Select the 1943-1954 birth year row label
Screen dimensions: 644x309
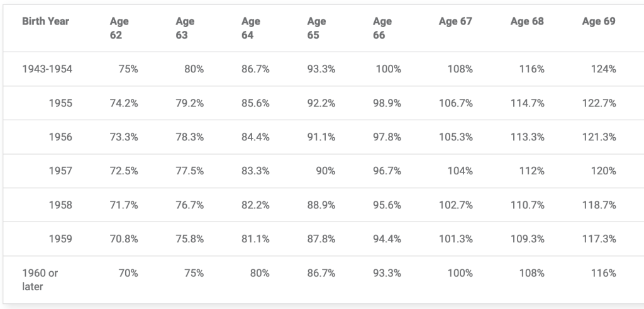[x=47, y=69]
